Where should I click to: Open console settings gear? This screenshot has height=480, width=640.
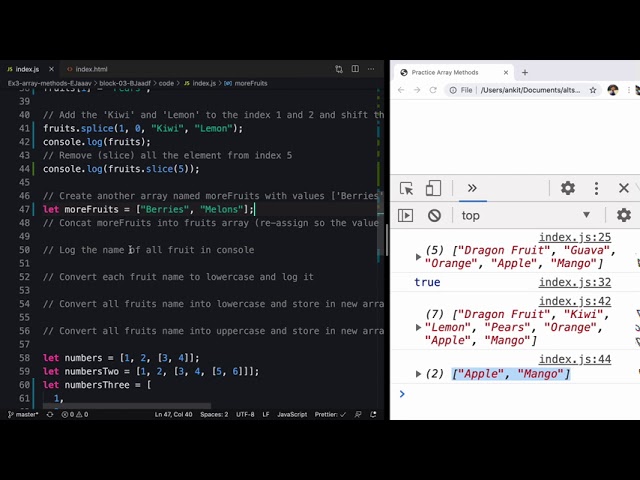624,215
